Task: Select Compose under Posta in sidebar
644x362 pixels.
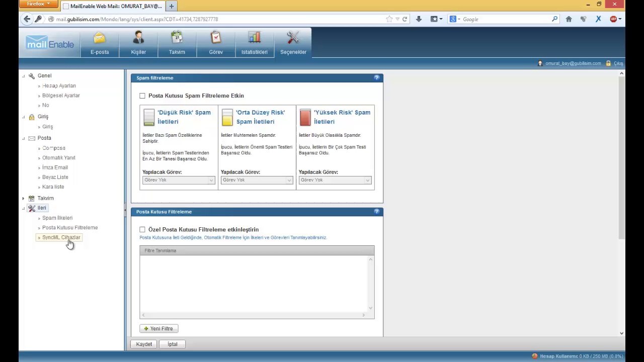Action: (54, 148)
